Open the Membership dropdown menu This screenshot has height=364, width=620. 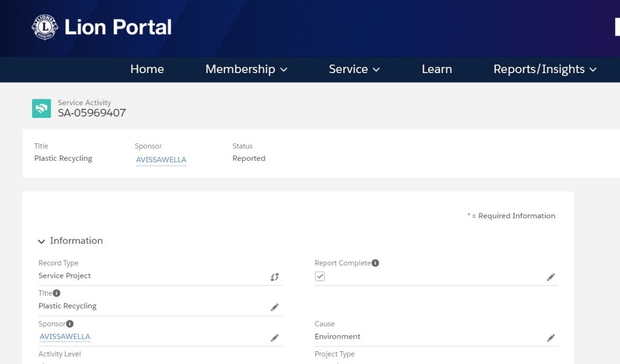pyautogui.click(x=246, y=69)
